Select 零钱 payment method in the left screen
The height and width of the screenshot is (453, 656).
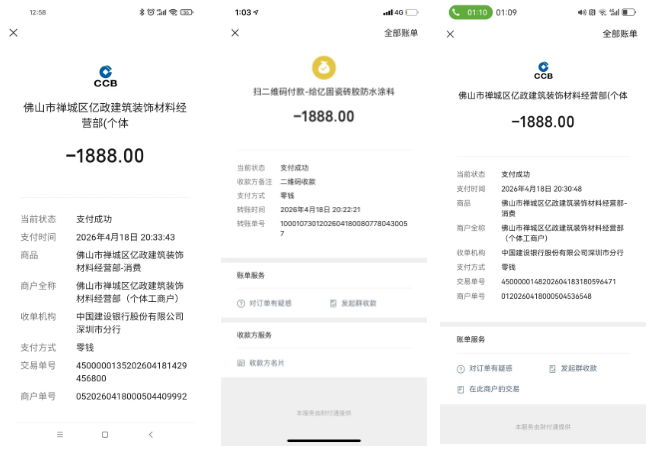pos(85,347)
